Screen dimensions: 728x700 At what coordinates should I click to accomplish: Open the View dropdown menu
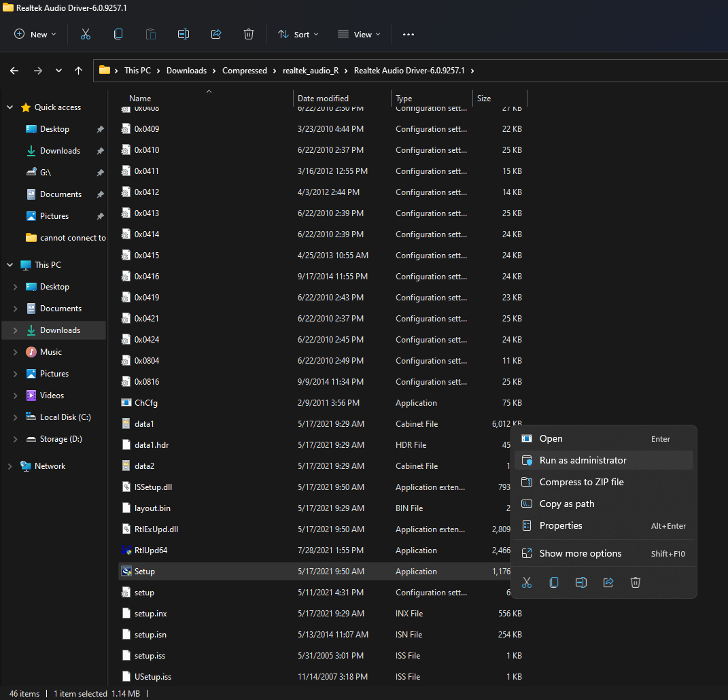coord(359,34)
